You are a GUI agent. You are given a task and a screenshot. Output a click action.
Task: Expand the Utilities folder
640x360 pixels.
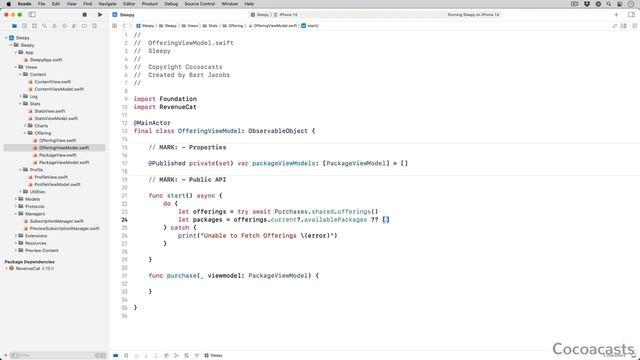point(20,191)
